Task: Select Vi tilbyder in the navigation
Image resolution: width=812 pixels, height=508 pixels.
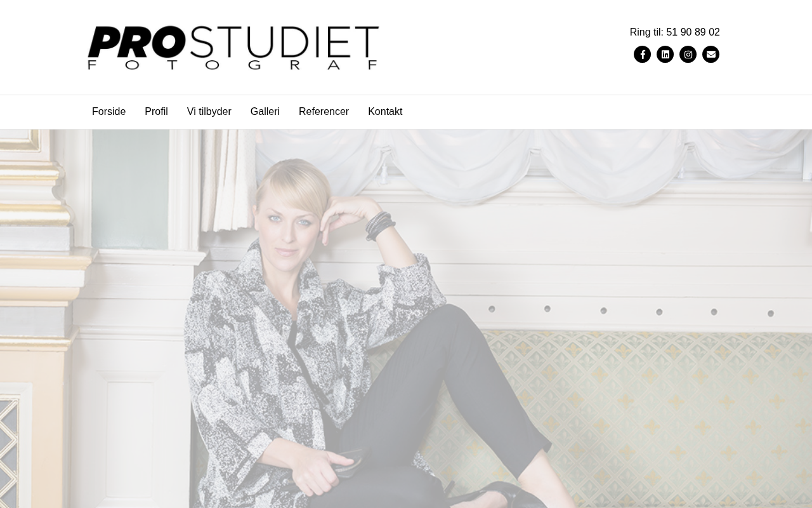Action: [x=209, y=112]
